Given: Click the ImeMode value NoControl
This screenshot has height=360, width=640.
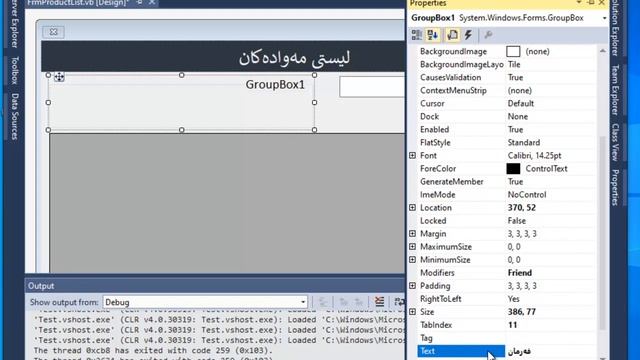Looking at the screenshot, I should tap(527, 195).
